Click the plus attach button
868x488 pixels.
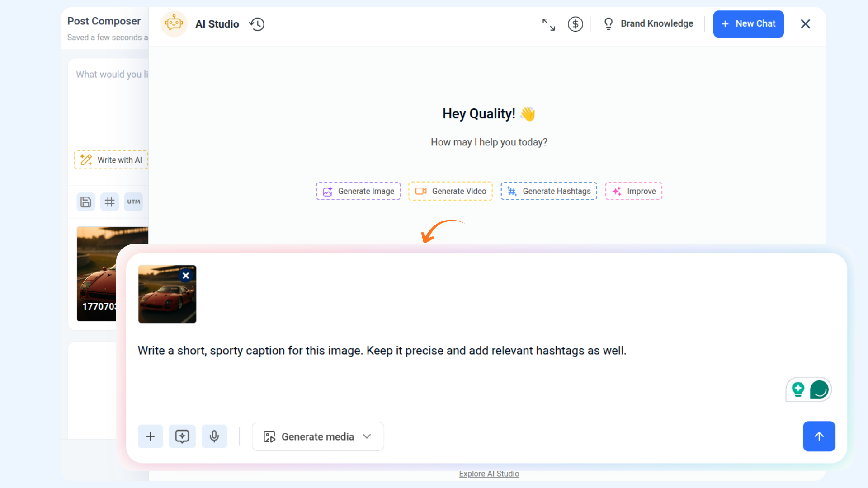click(150, 436)
